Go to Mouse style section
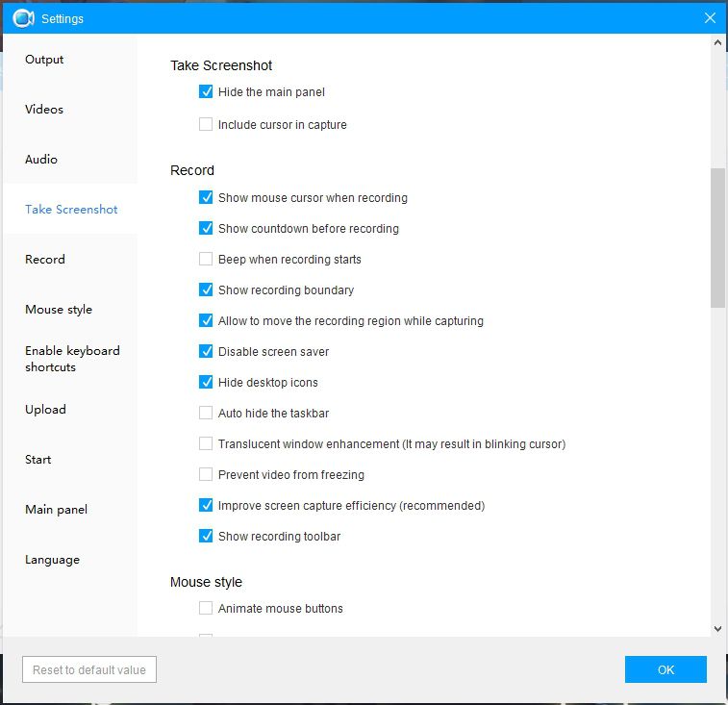 tap(59, 310)
